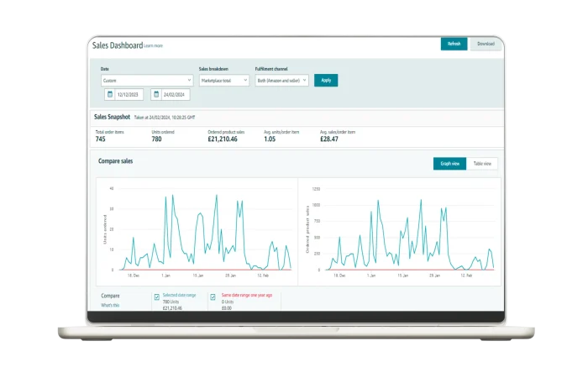Apply the selected filters
The width and height of the screenshot is (588, 378).
point(326,81)
